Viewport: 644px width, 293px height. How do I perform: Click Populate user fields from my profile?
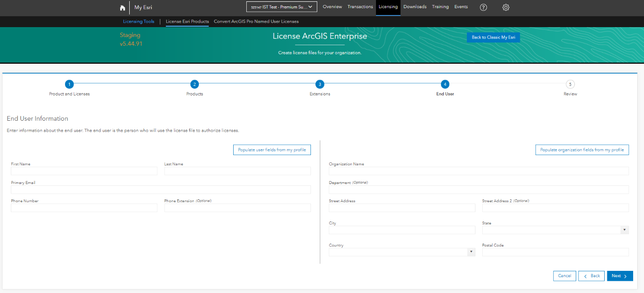[272, 150]
